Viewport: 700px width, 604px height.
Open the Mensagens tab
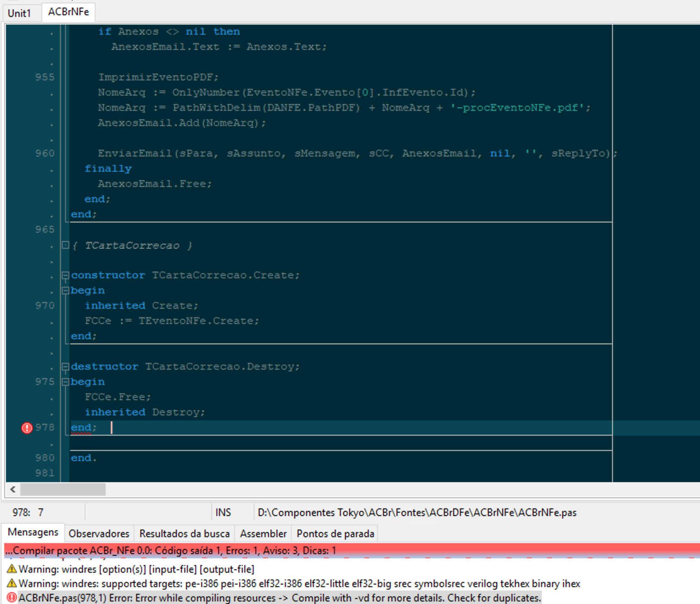pos(33,532)
